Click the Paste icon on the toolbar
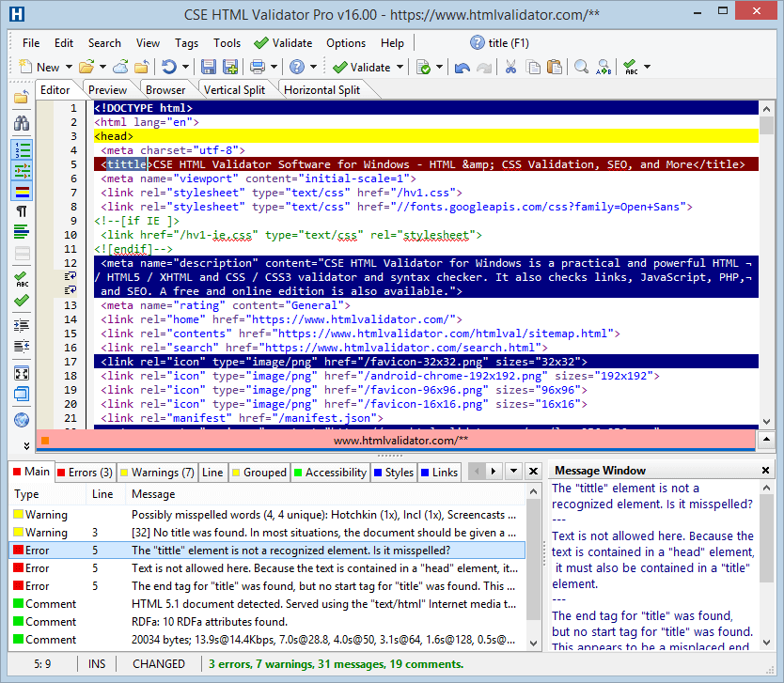784x683 pixels. point(553,68)
